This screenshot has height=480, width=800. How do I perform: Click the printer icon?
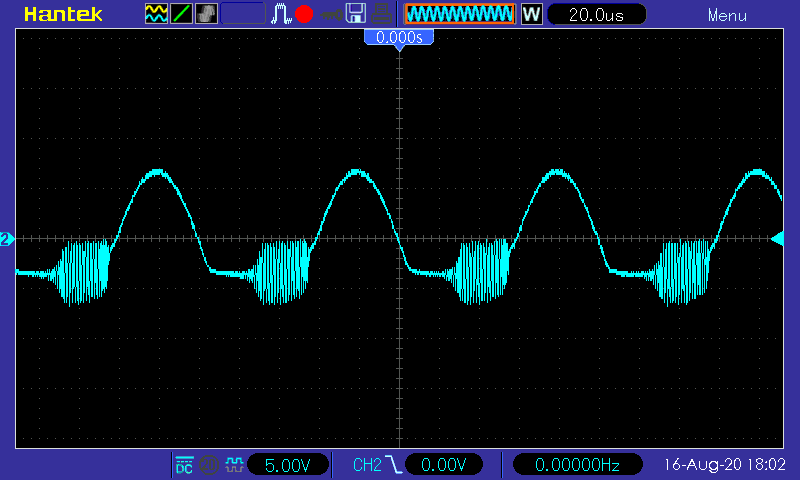pos(381,13)
